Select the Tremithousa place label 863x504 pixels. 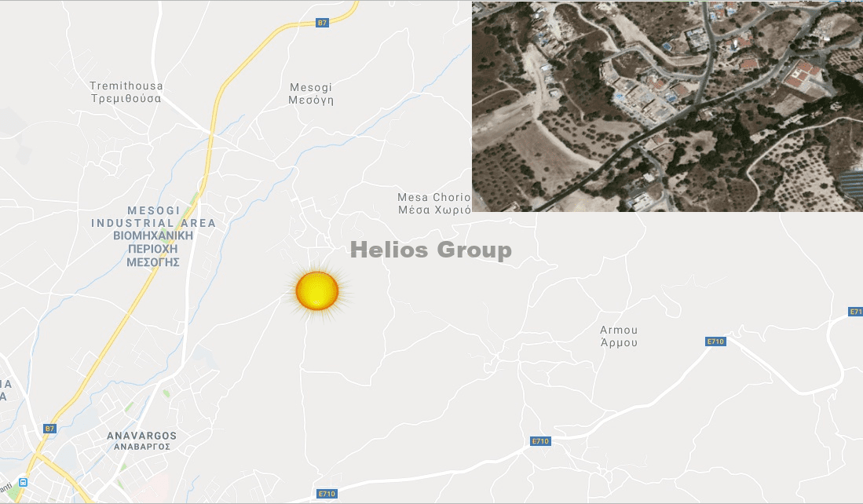point(126,93)
